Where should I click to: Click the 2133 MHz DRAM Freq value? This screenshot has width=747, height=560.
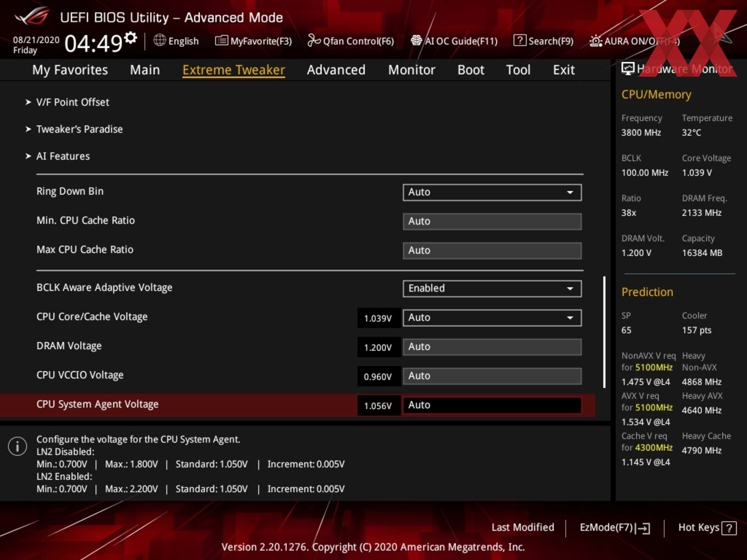(x=701, y=212)
